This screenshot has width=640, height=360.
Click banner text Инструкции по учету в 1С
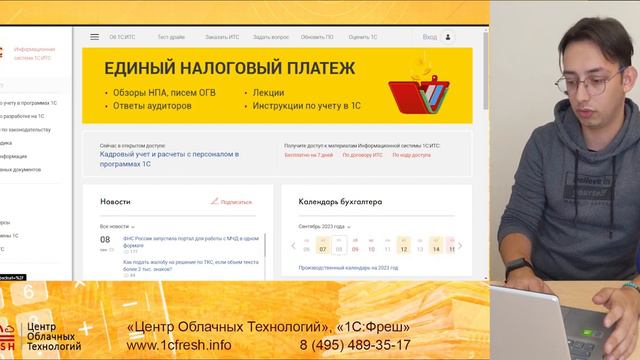(307, 106)
